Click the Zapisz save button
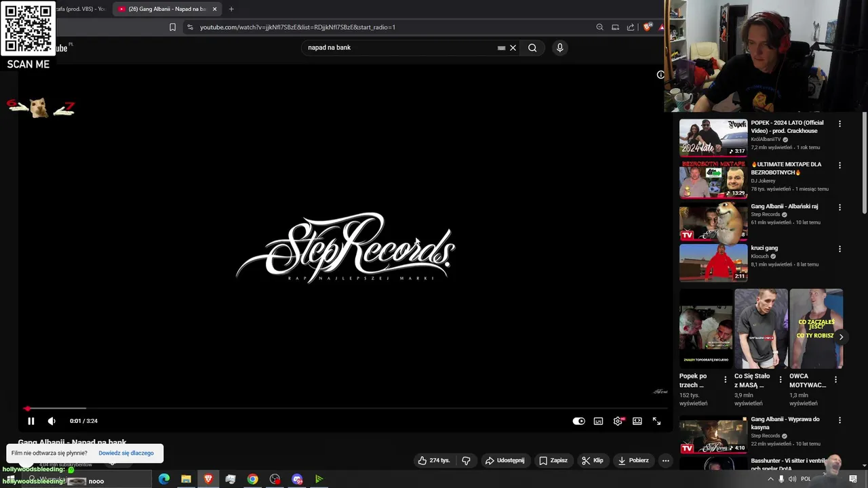The height and width of the screenshot is (488, 868). click(x=553, y=460)
